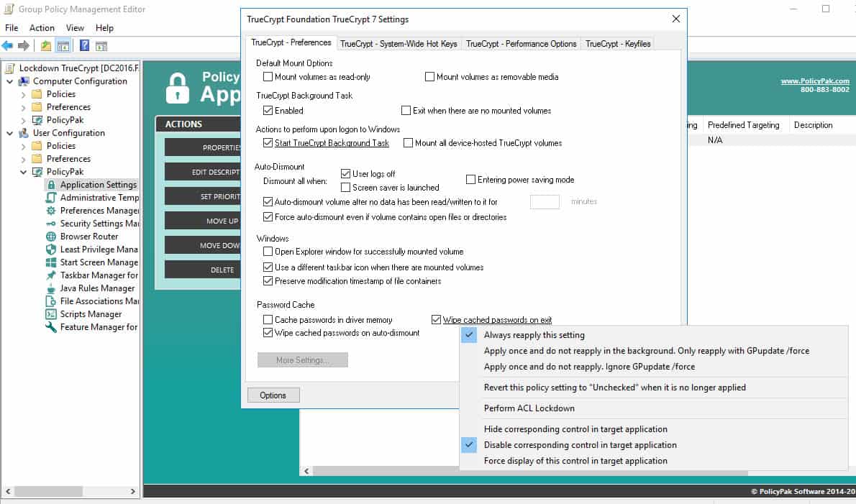The height and width of the screenshot is (504, 856).
Task: Click the Lockdown TrueCrypt policy root icon
Action: [x=10, y=68]
